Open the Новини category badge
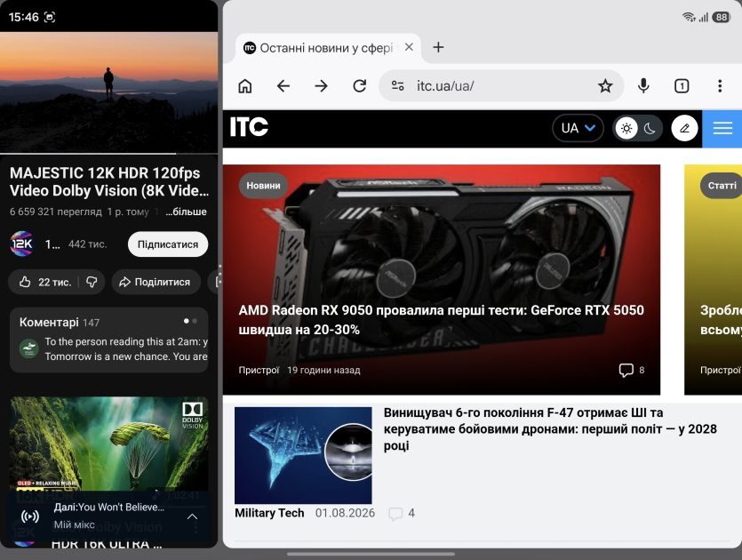Viewport: 742px width, 560px height. tap(263, 186)
